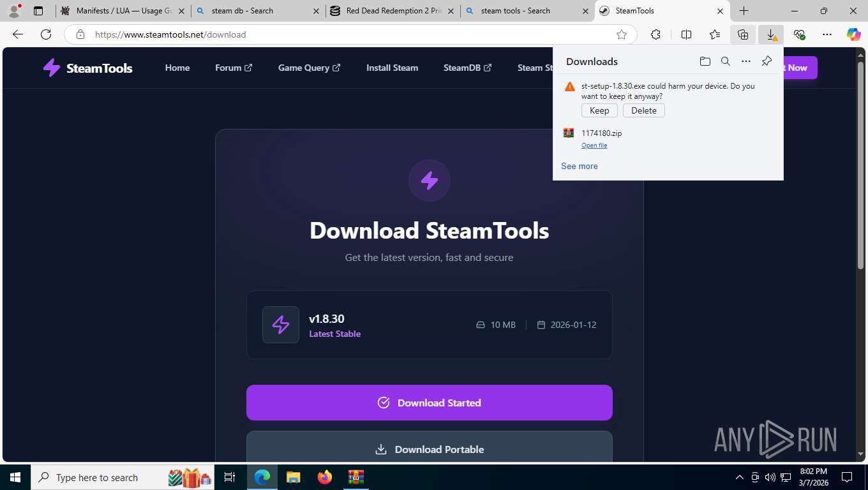Screen dimensions: 868x490
Task: Click the Download Started button
Action: click(x=430, y=403)
